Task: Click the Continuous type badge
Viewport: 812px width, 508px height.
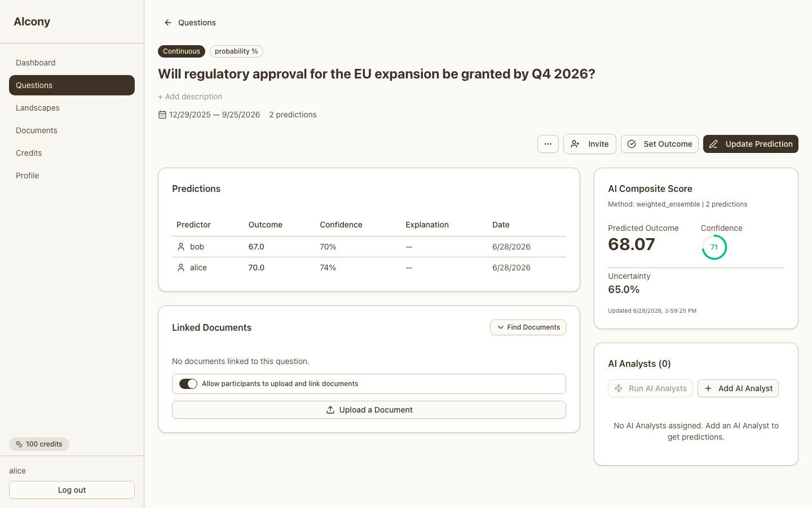Action: point(182,51)
